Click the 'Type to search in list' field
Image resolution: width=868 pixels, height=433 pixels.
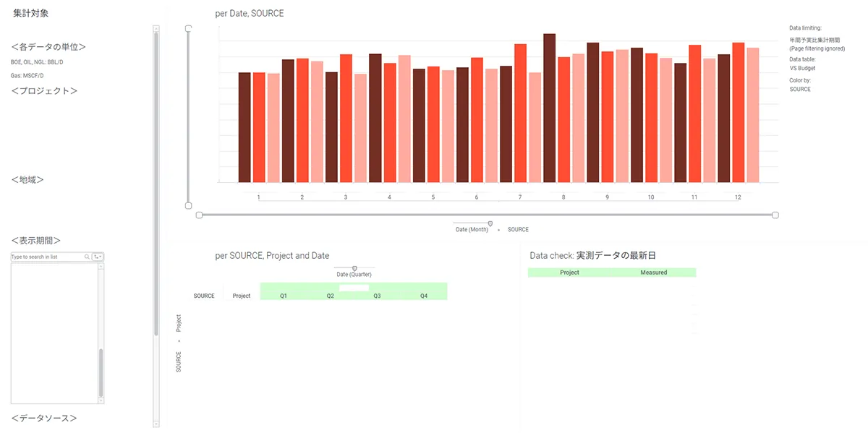pyautogui.click(x=46, y=257)
